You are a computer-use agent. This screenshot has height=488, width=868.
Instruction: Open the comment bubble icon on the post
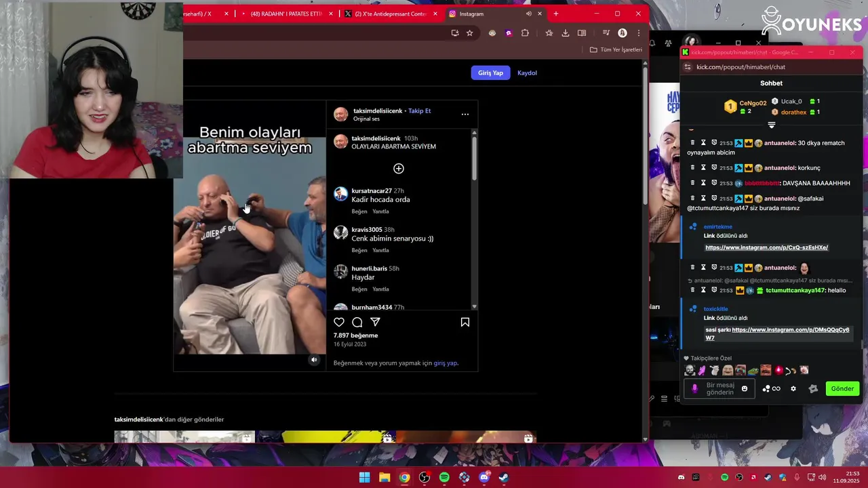357,323
